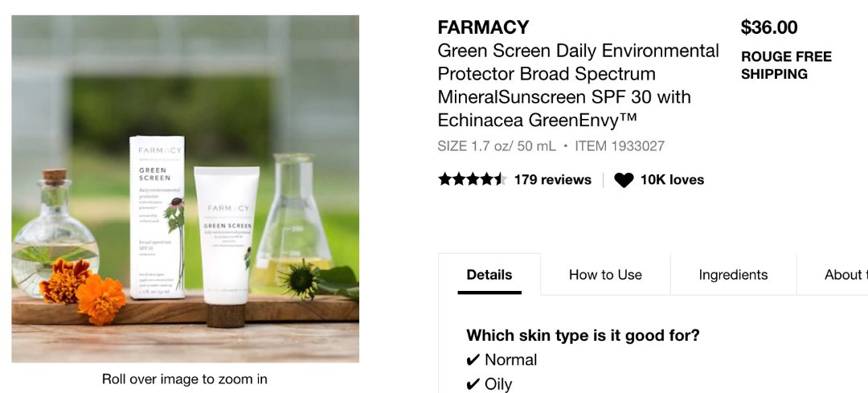Viewport: 868px width, 393px height.
Task: Click the white sunscreen tube in the photo
Action: 227,241
